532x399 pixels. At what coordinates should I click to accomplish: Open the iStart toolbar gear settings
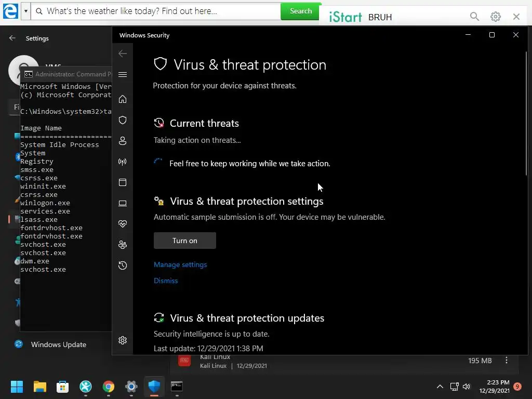[x=495, y=16]
